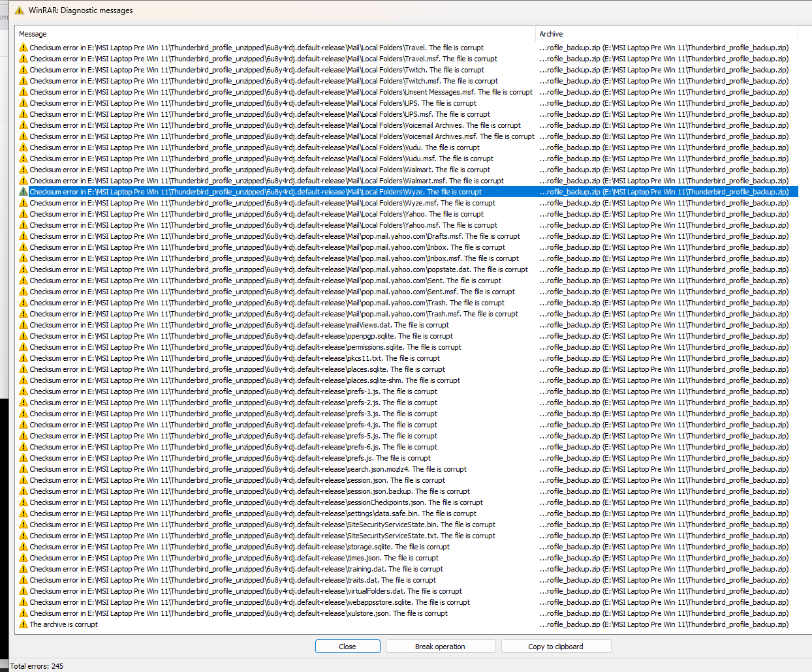Select the 'pop.mail.yahoo.com\Trash.' error message
Viewport: 812px width, 672px height.
point(267,303)
